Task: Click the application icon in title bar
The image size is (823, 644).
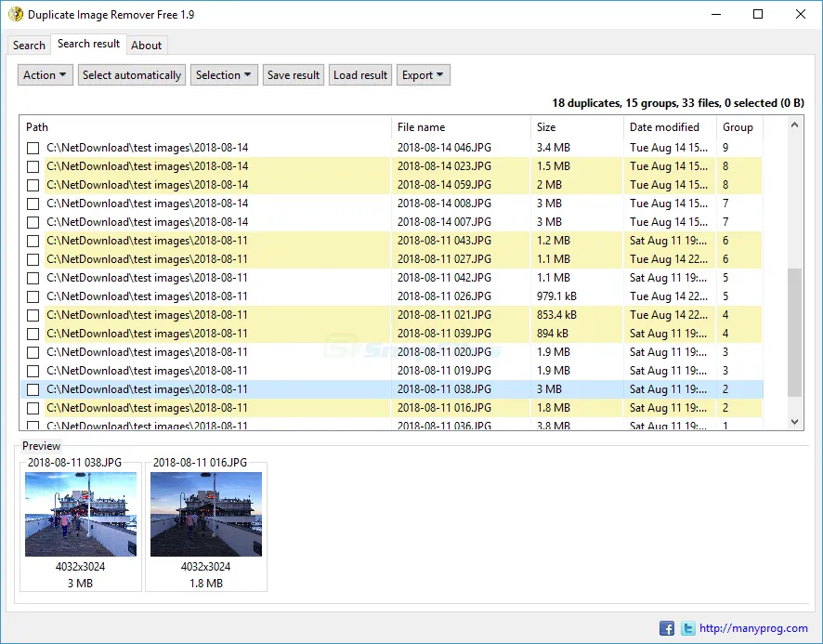Action: (x=16, y=14)
